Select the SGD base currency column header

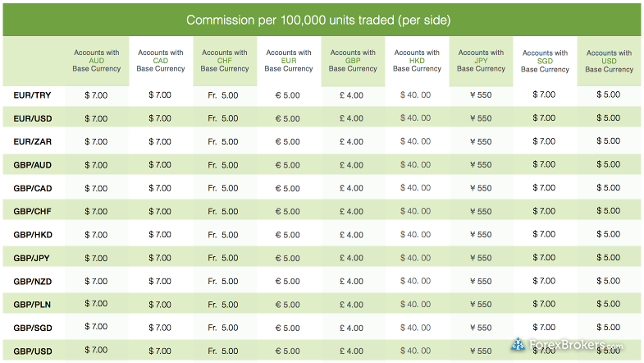pyautogui.click(x=545, y=62)
